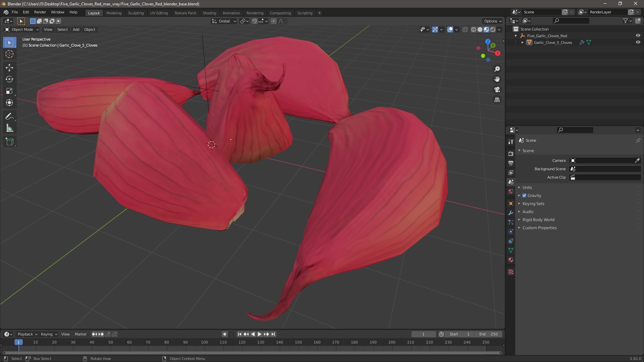Screen dimensions: 644x362
Task: Open the Render menu
Action: 40,12
